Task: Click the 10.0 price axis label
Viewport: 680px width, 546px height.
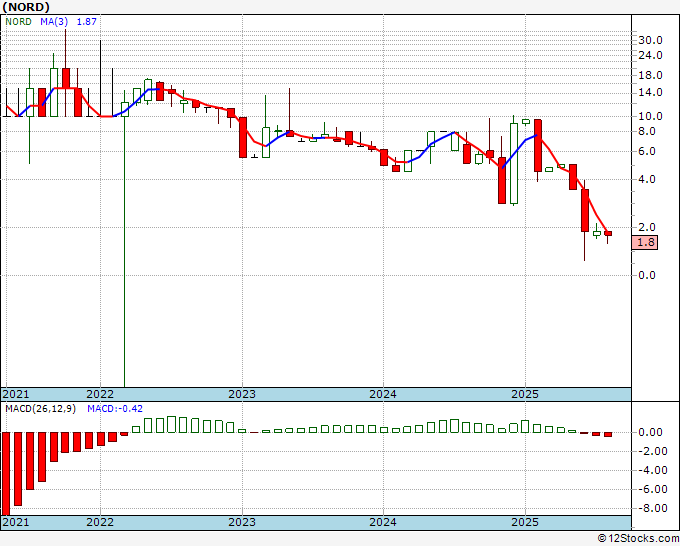Action: click(x=651, y=116)
